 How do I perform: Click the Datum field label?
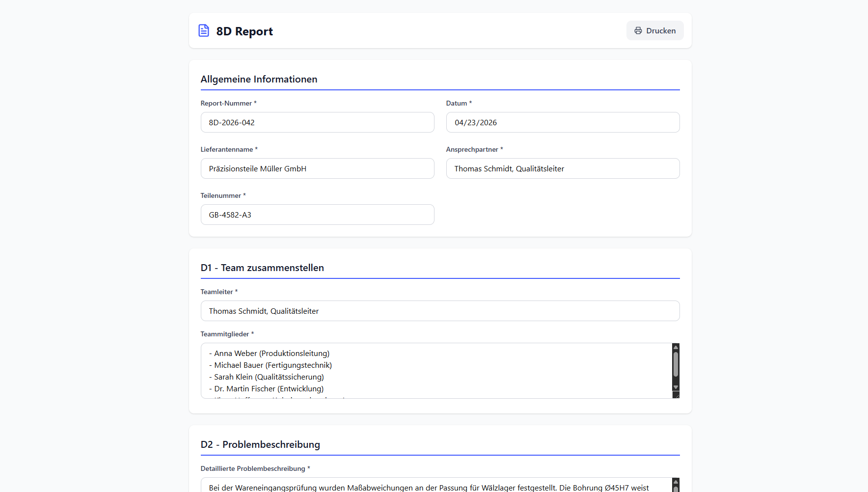[456, 103]
